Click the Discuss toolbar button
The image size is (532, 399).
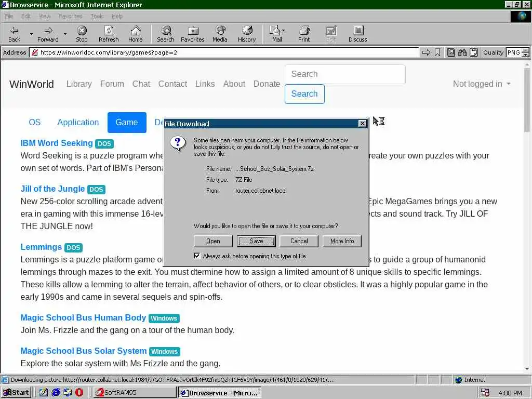tap(357, 34)
